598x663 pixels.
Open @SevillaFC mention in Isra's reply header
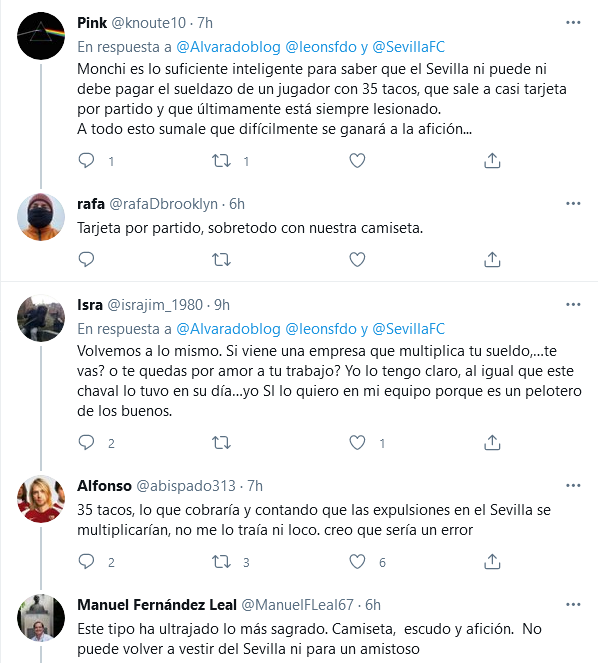pyautogui.click(x=409, y=329)
